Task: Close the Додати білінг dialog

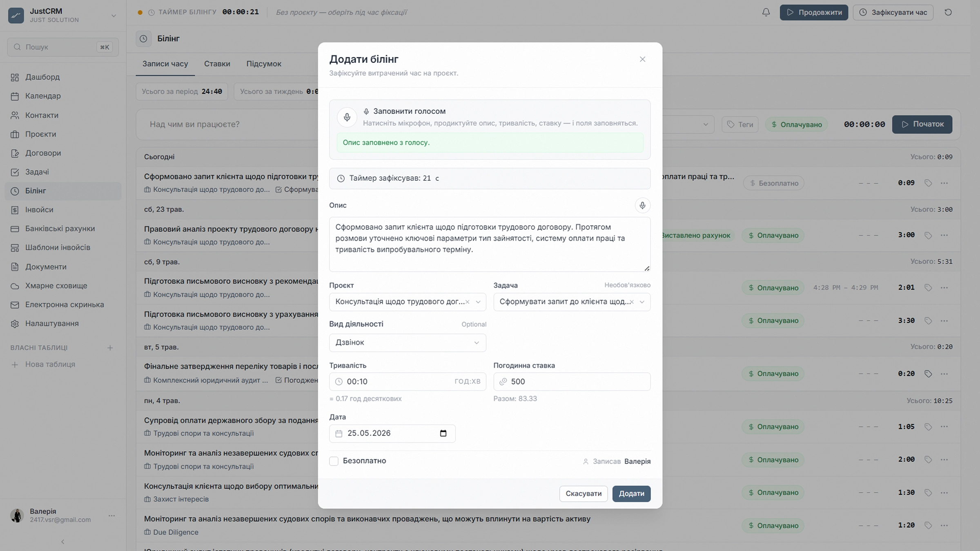Action: pos(642,59)
